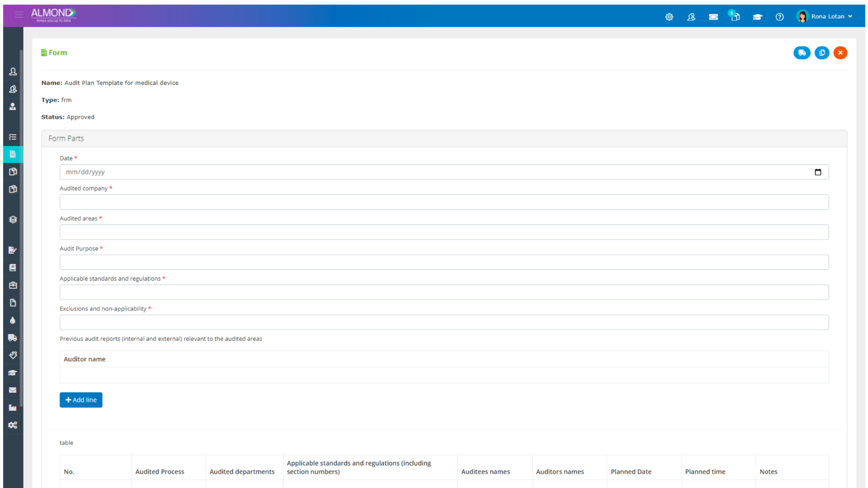Focus the Audited company field
868x488 pixels.
pos(444,202)
